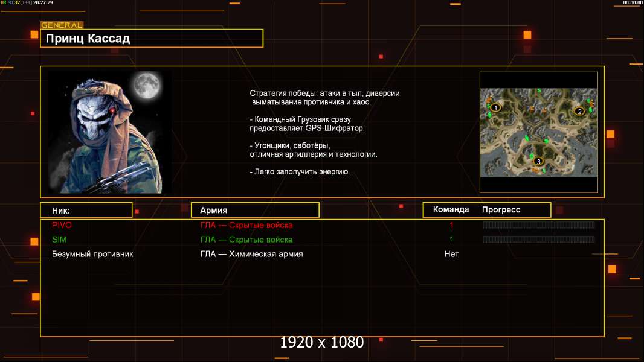Viewport: 644px width, 362px height.
Task: Click the Нет team value
Action: tap(451, 254)
